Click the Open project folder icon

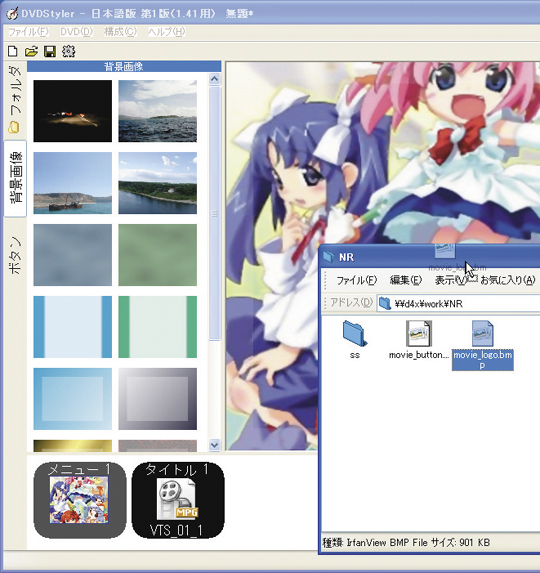point(31,51)
